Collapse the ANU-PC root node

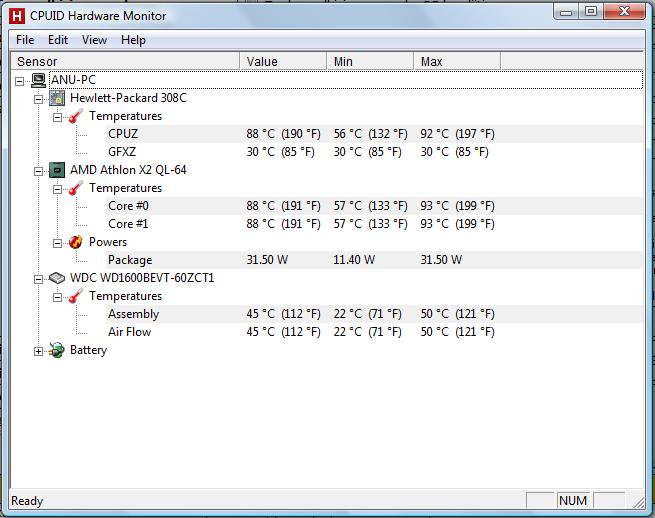[20, 81]
